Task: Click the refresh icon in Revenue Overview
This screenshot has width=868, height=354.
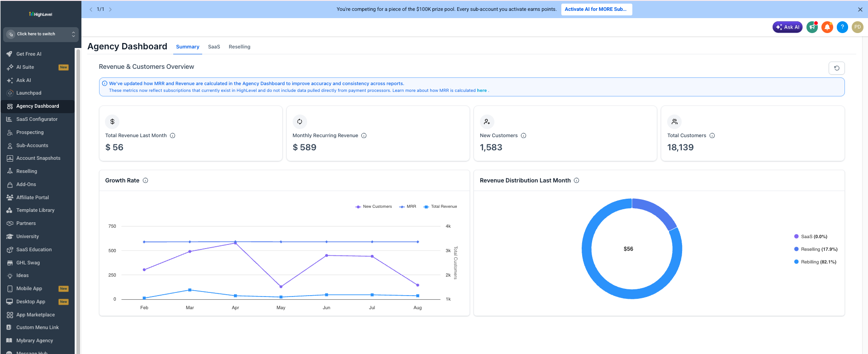Action: tap(836, 68)
